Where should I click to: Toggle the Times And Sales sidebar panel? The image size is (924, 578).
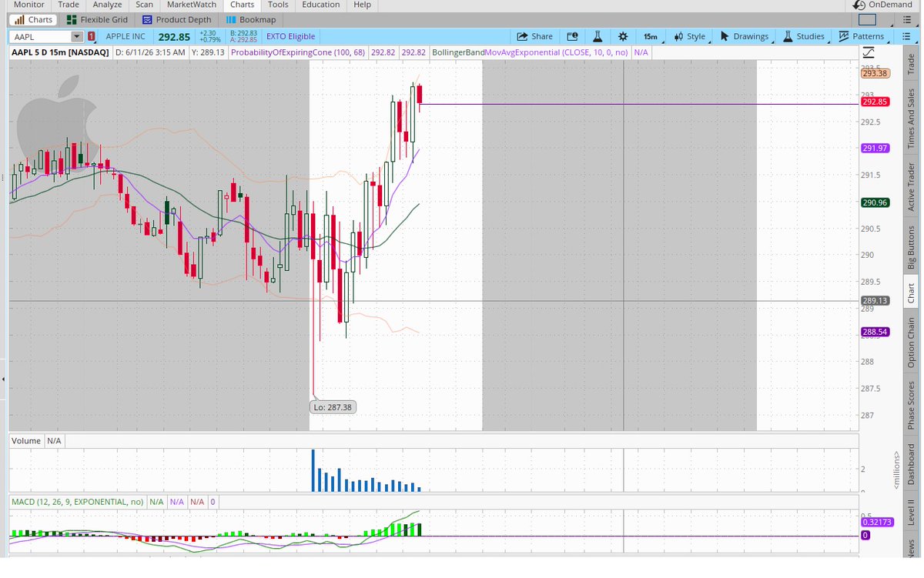pyautogui.click(x=912, y=119)
